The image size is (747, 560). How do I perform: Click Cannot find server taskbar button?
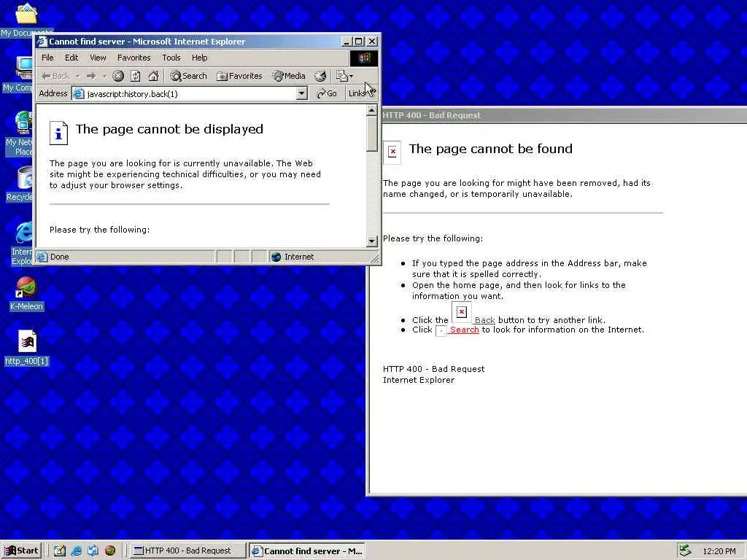coord(307,551)
